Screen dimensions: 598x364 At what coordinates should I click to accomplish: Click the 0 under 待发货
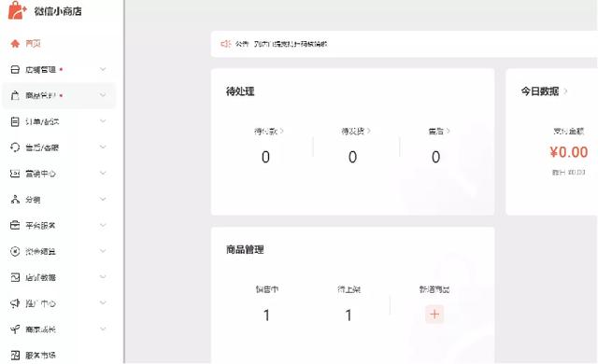click(353, 157)
